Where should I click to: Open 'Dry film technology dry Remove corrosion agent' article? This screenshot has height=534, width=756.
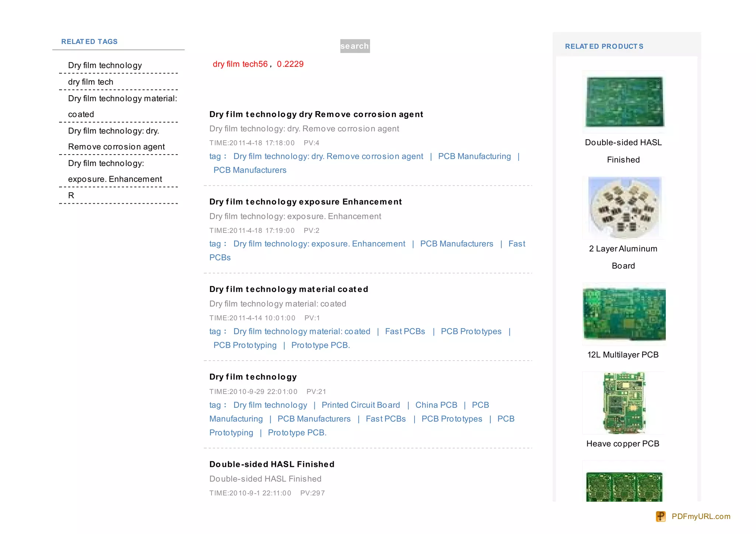(x=316, y=114)
